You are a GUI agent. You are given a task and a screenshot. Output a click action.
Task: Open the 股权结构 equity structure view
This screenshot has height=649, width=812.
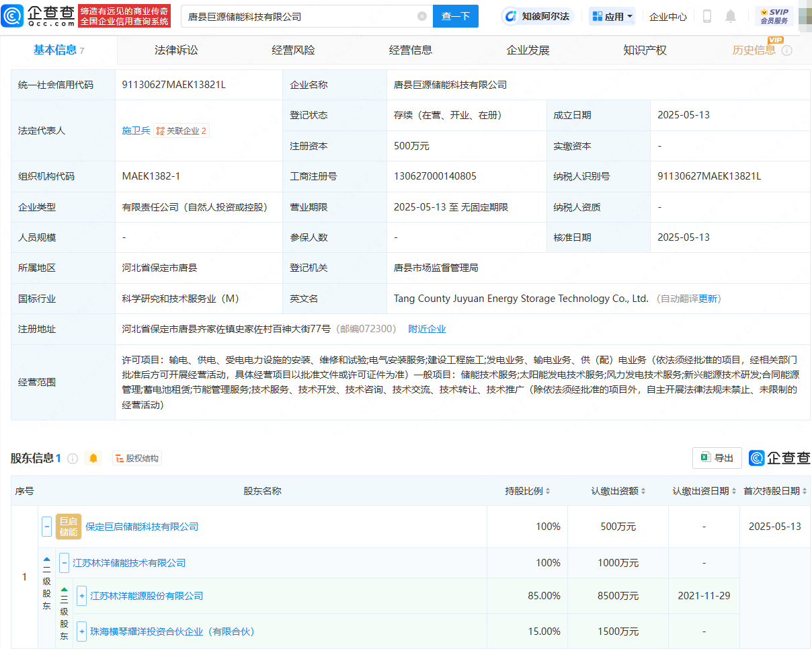point(136,458)
